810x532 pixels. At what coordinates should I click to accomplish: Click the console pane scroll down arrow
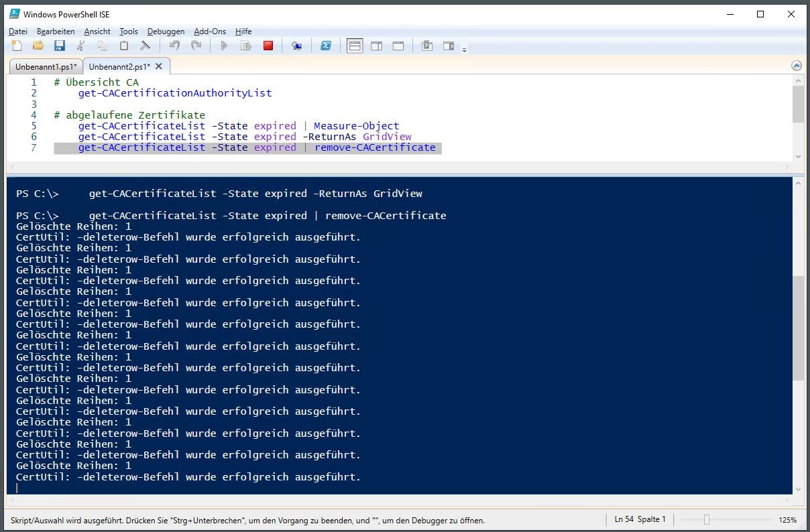797,489
